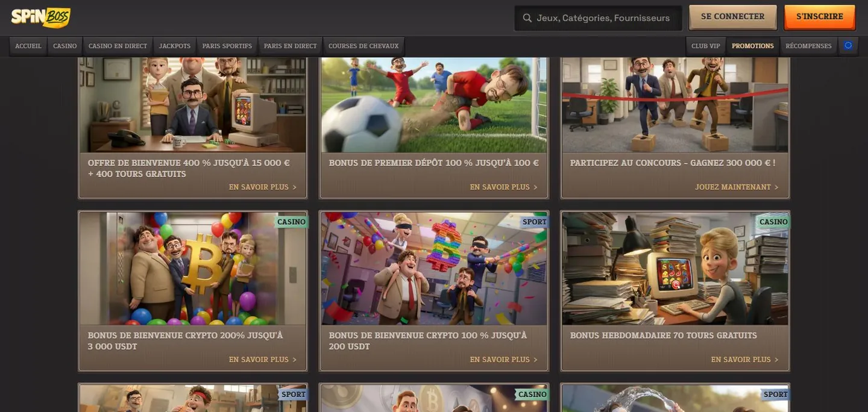Image resolution: width=868 pixels, height=412 pixels.
Task: Click the title BONUS DE PREMIER DÉPÔT 100 %
Action: point(434,163)
